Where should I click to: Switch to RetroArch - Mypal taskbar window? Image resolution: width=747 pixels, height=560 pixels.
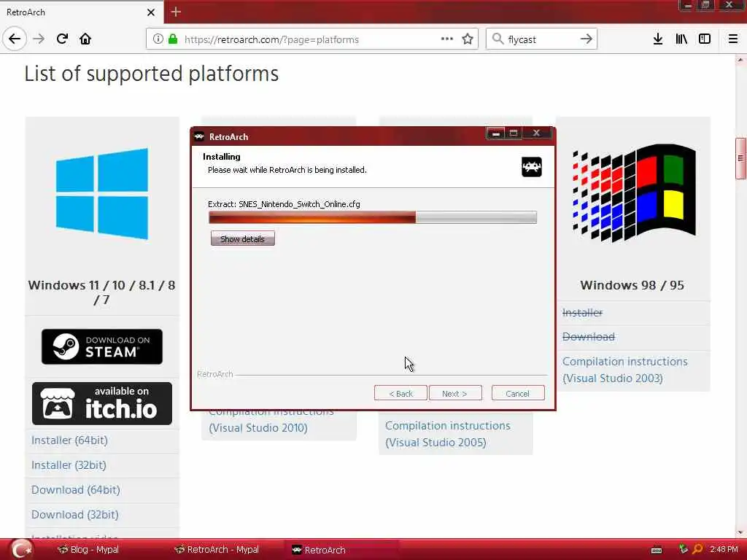(x=217, y=550)
